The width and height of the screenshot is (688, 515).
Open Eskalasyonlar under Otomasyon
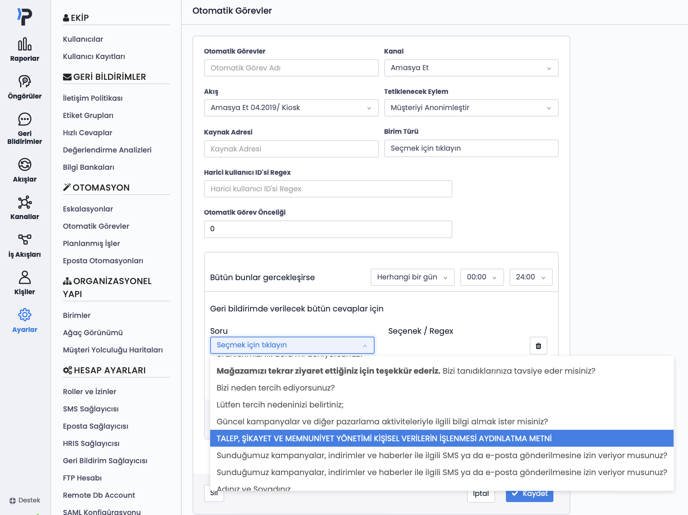pos(88,209)
